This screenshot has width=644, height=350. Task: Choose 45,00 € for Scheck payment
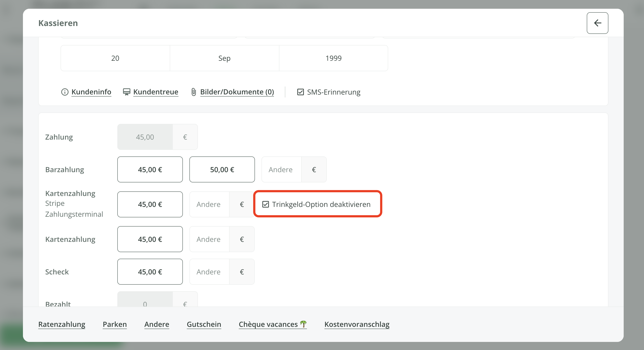coord(150,272)
